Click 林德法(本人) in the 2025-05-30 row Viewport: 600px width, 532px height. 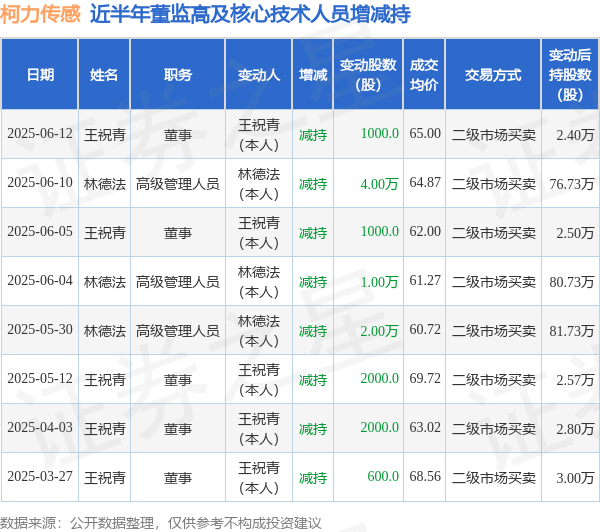[259, 331]
